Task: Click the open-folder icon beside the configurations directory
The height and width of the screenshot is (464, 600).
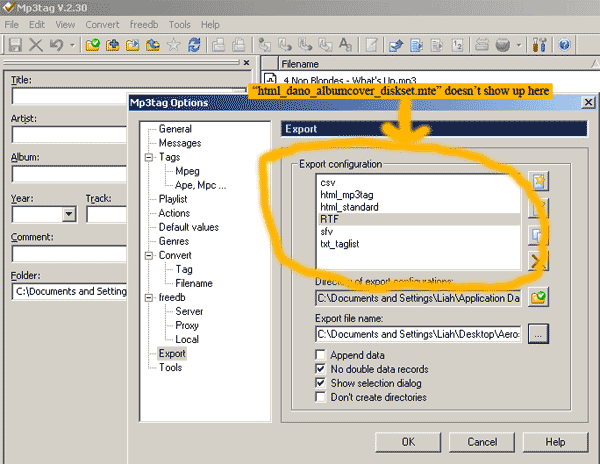Action: click(x=538, y=297)
